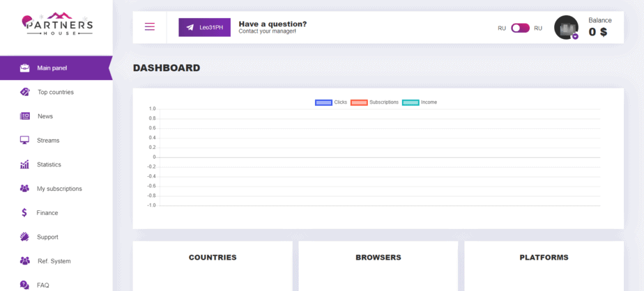Screen dimensions: 644x291
Task: Select Statistics in the sidebar menu
Action: 49,164
